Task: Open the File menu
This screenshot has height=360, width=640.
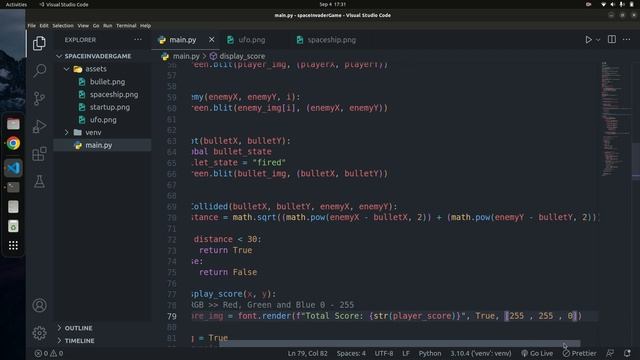Action: click(31, 25)
